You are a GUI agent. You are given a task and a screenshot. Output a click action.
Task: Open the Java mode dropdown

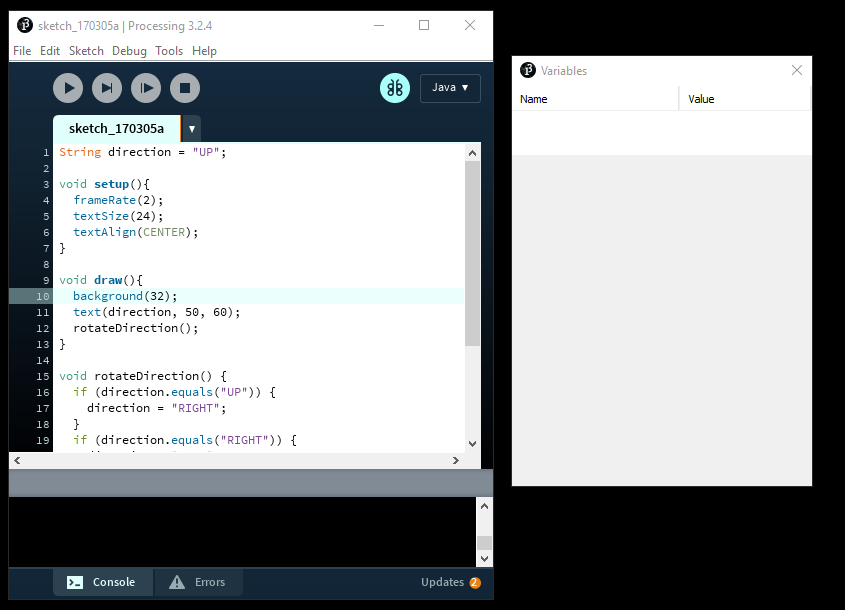click(x=450, y=88)
